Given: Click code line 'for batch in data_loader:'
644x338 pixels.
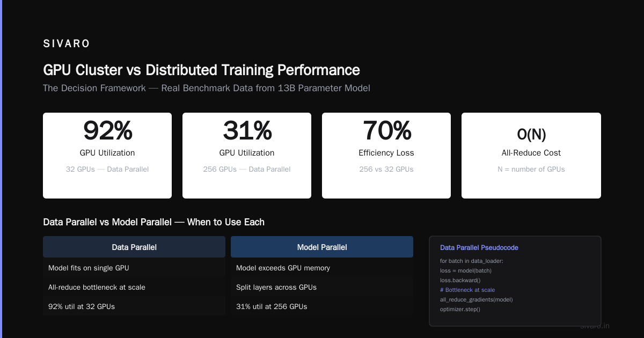Looking at the screenshot, I should (x=472, y=261).
